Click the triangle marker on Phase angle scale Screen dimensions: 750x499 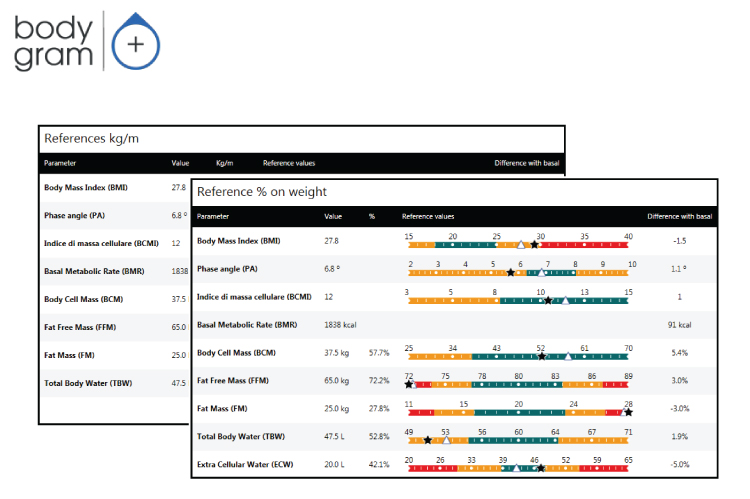click(541, 273)
